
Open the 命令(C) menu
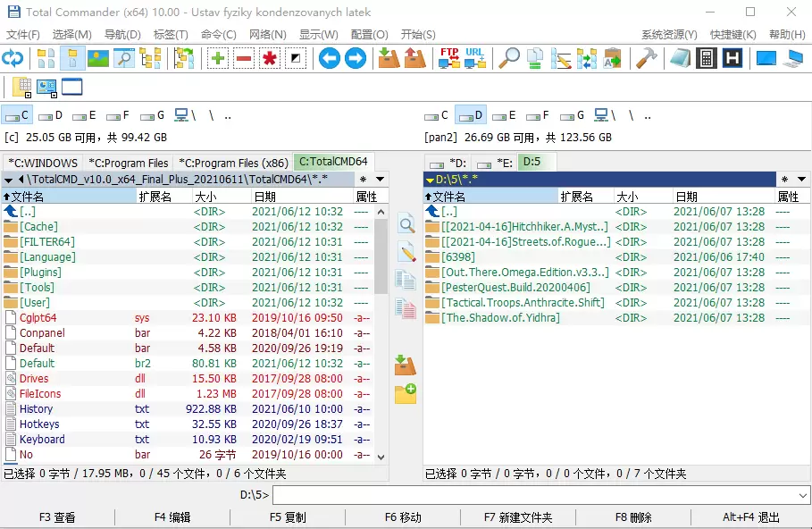point(219,35)
